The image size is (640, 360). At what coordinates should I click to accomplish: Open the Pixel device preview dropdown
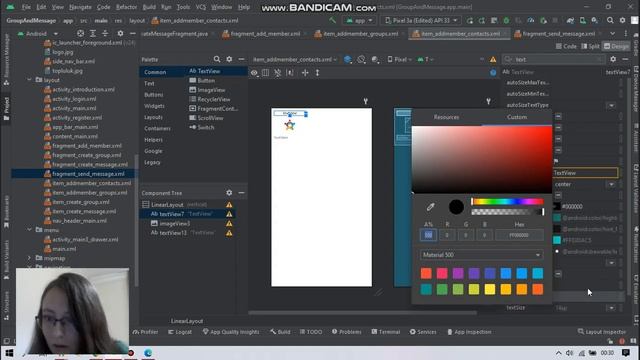coord(399,60)
